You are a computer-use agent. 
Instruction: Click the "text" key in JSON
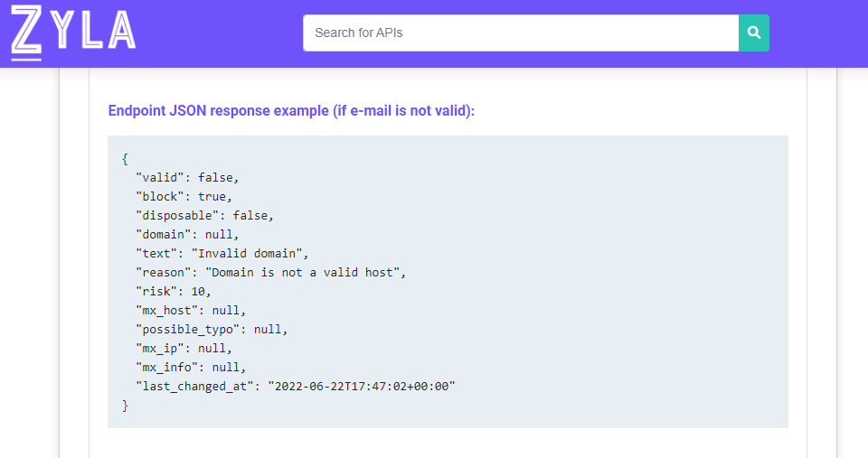(156, 253)
